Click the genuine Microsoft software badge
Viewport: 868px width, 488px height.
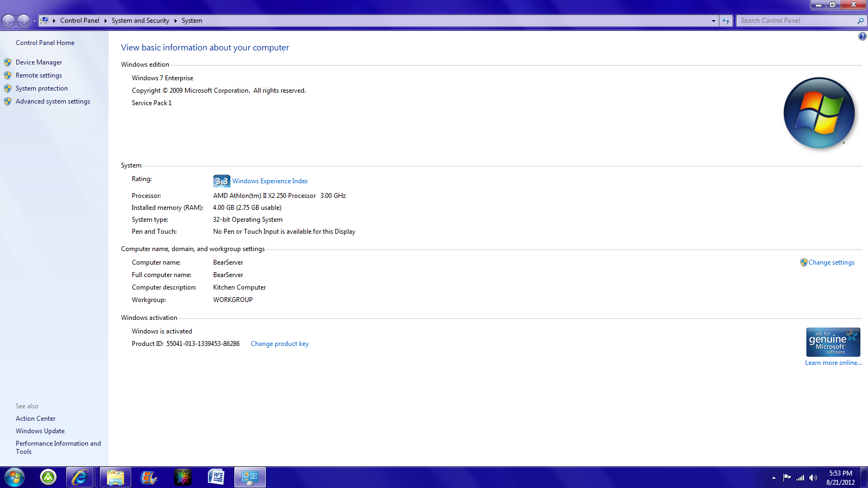pos(833,342)
